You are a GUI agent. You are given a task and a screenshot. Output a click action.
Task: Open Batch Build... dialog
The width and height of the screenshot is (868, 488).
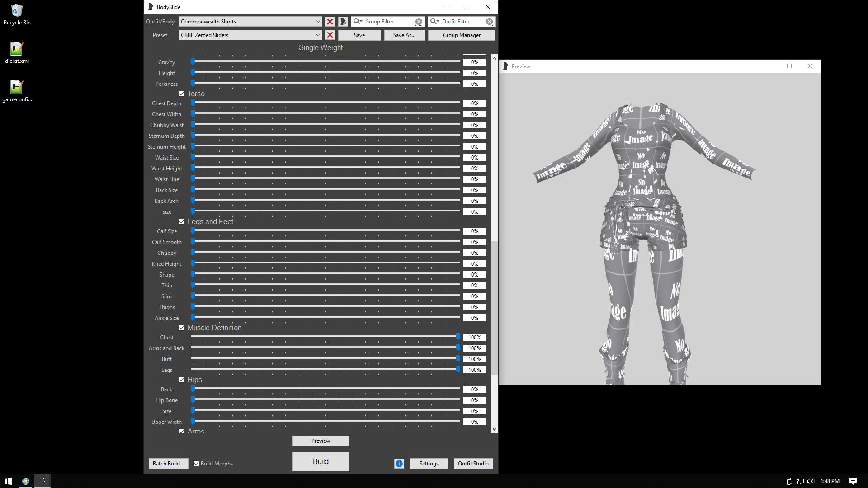click(168, 464)
